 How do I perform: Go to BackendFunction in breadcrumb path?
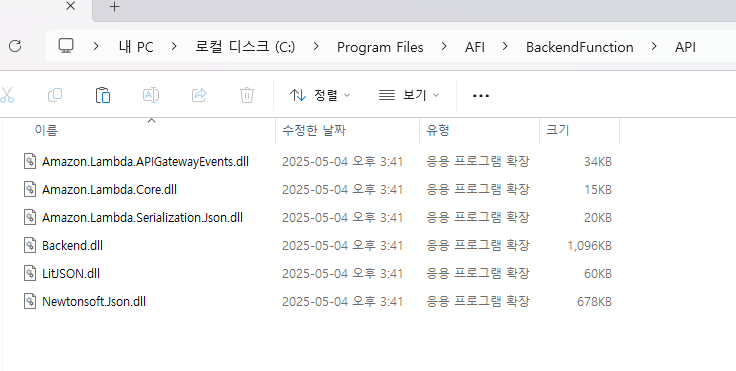[x=580, y=47]
